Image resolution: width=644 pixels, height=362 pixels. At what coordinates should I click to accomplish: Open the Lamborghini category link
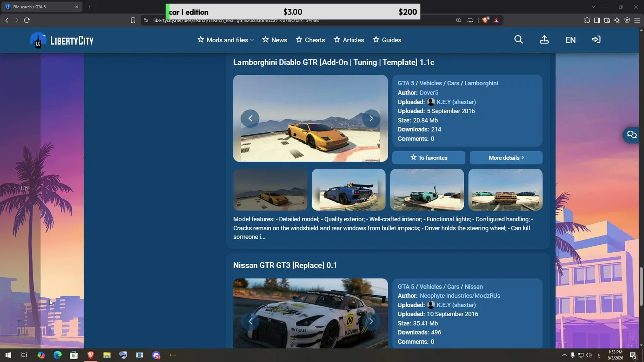481,83
